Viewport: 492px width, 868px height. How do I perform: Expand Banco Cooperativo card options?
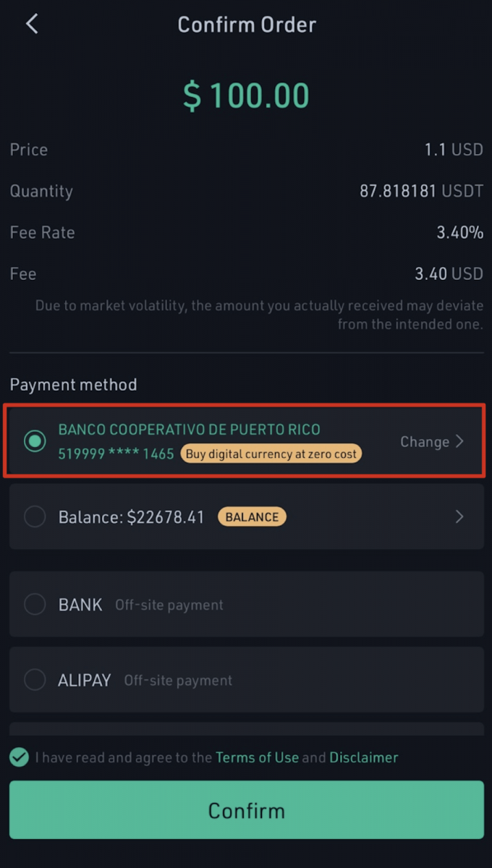tap(432, 441)
